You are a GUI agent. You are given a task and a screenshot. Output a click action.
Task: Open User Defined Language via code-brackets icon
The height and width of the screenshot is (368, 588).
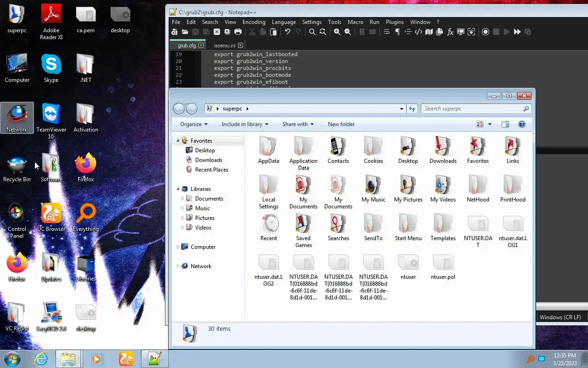[x=418, y=32]
